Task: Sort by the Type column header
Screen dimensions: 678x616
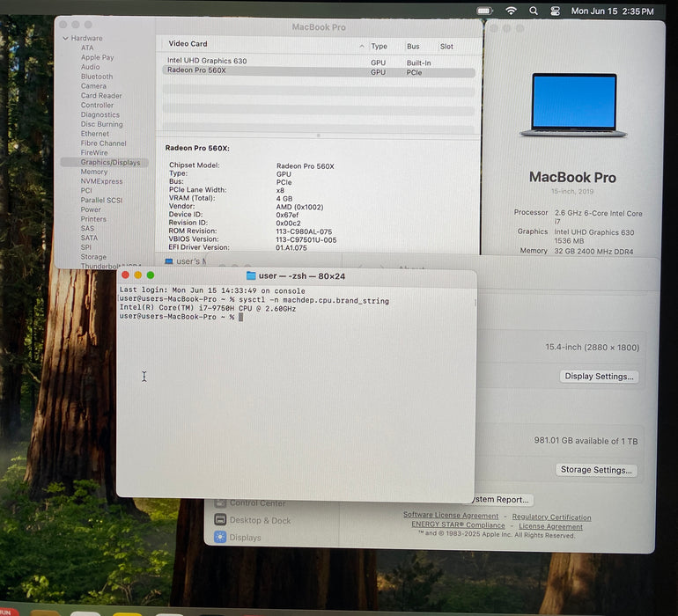Action: click(379, 46)
